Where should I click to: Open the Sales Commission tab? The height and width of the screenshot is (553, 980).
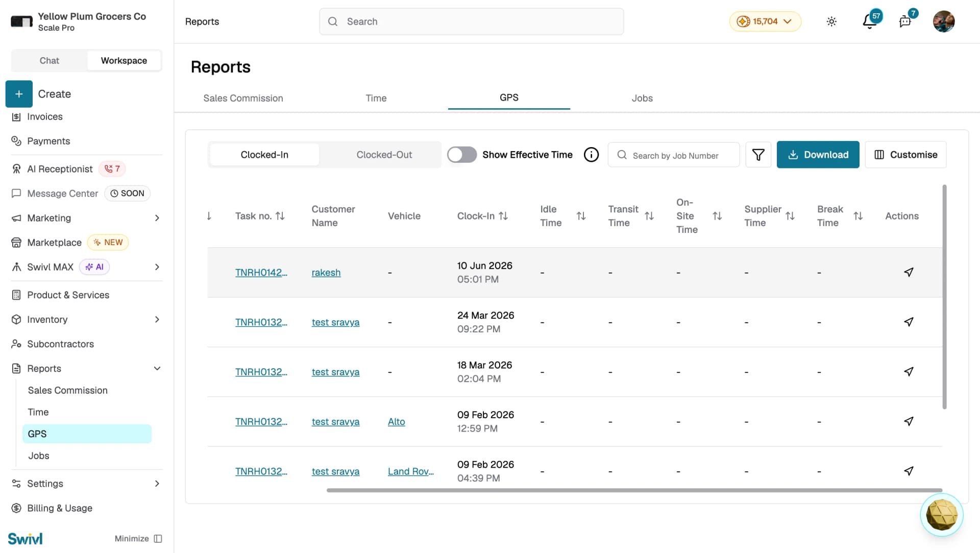[x=243, y=98]
